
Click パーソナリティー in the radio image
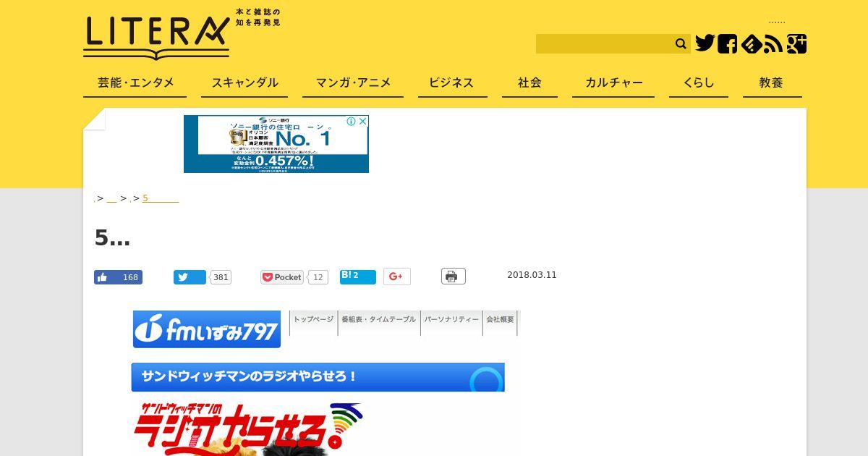click(x=451, y=319)
